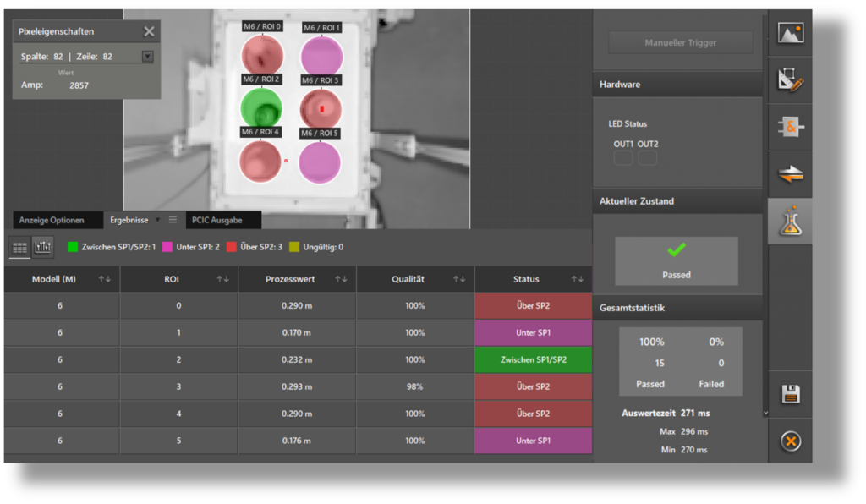
Task: Close the Pixeleigenschaften panel
Action: click(x=149, y=31)
